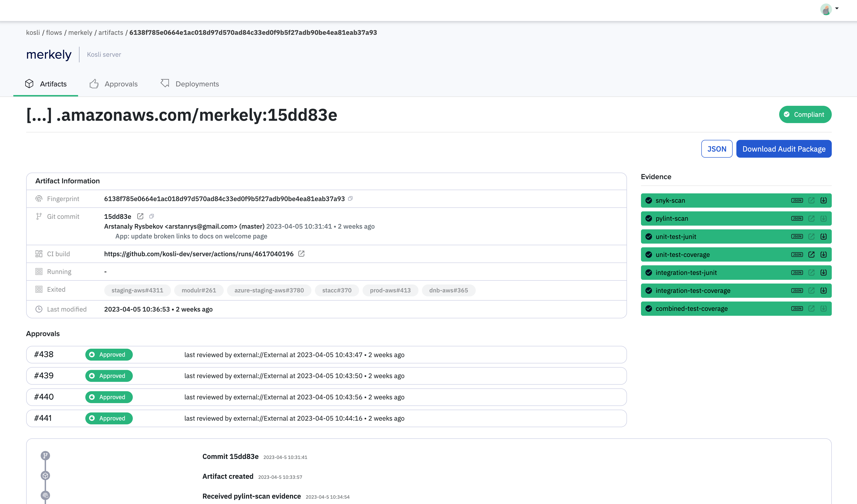Open pylint-scan external link
857x504 pixels.
(x=811, y=219)
